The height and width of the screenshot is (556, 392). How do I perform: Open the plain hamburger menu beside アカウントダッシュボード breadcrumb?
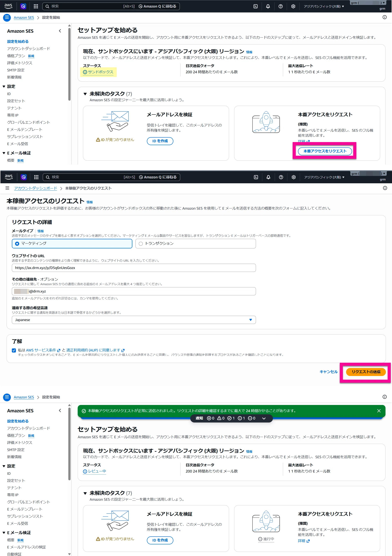7,188
